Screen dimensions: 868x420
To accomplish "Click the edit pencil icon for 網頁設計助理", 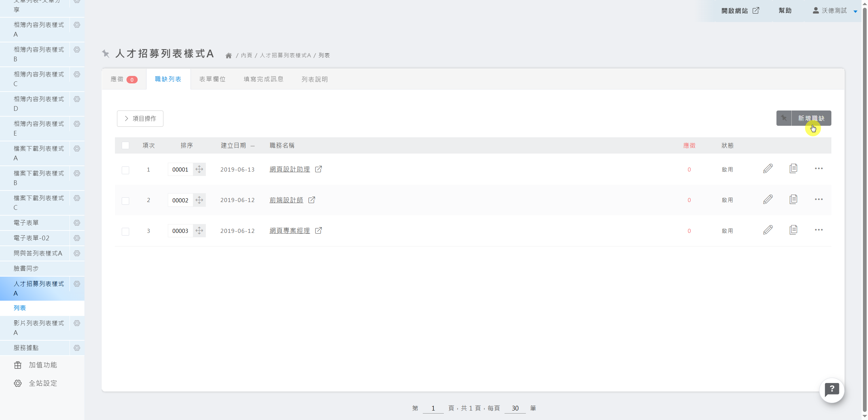I will click(x=768, y=168).
